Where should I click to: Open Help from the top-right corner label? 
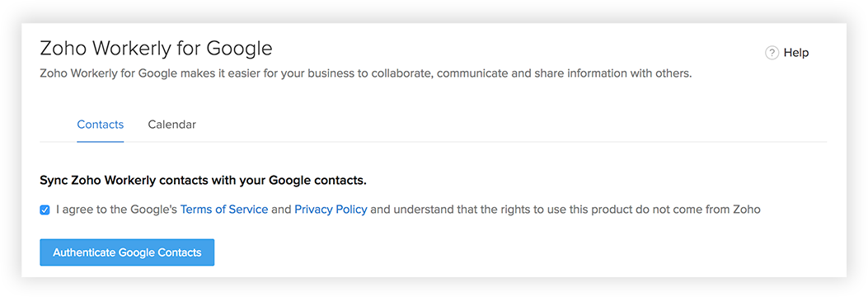(x=796, y=53)
